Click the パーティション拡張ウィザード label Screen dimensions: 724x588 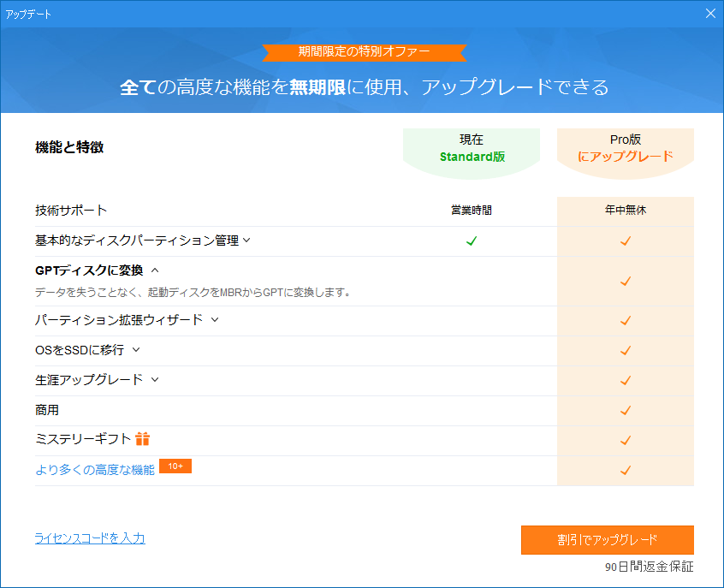coord(119,319)
